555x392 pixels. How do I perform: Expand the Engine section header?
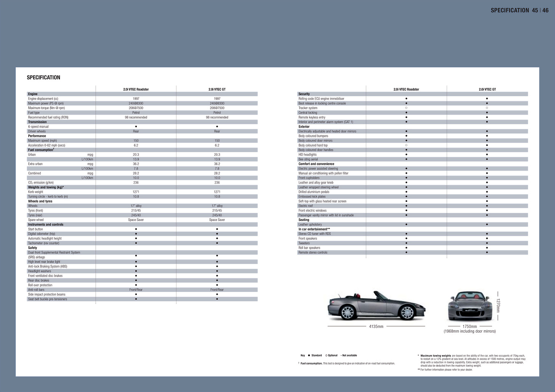pyautogui.click(x=32, y=94)
